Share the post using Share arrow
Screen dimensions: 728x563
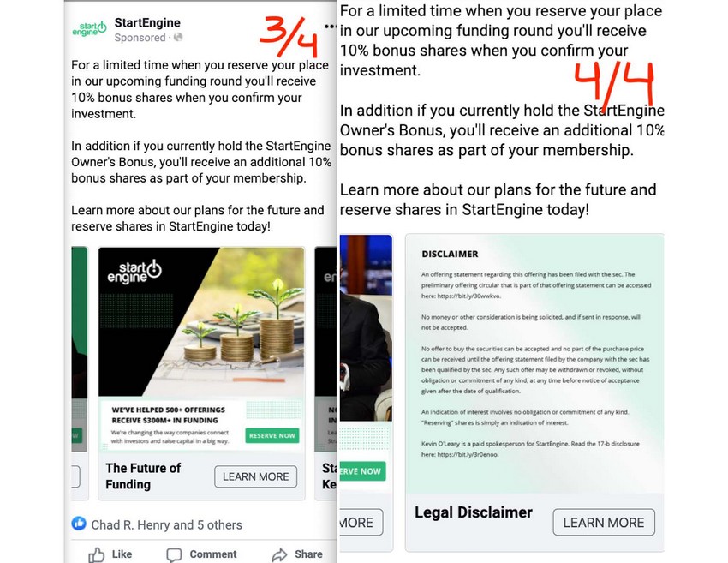click(x=297, y=554)
